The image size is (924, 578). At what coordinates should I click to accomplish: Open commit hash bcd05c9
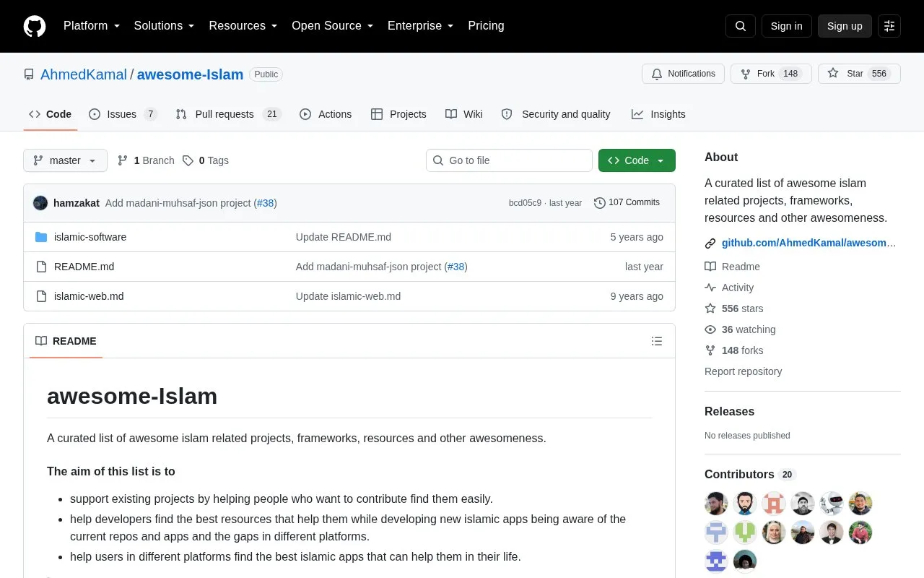(x=525, y=203)
